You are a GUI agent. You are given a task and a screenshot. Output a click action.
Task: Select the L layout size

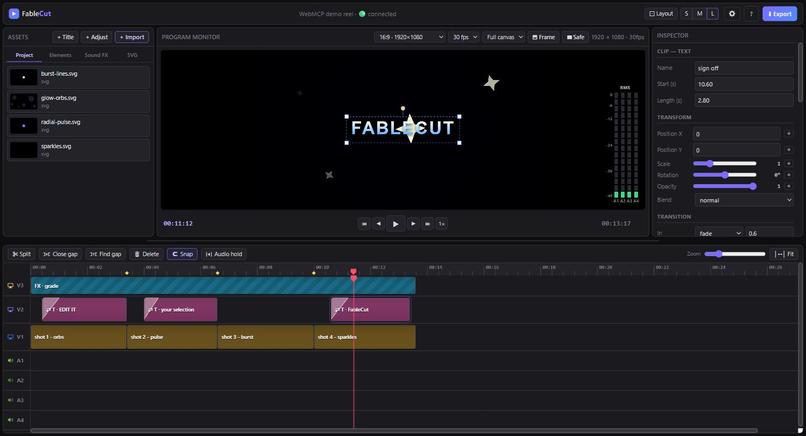pyautogui.click(x=712, y=14)
